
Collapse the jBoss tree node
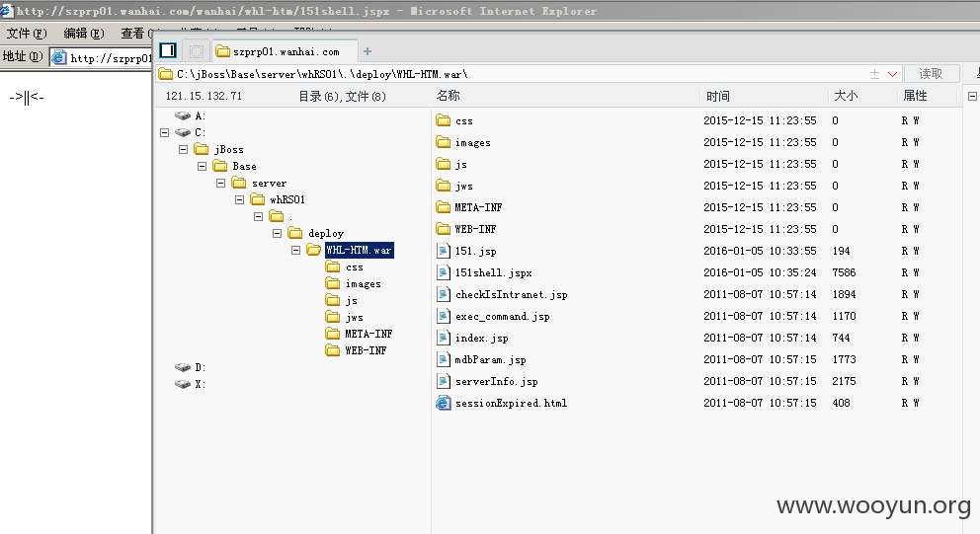coord(183,149)
